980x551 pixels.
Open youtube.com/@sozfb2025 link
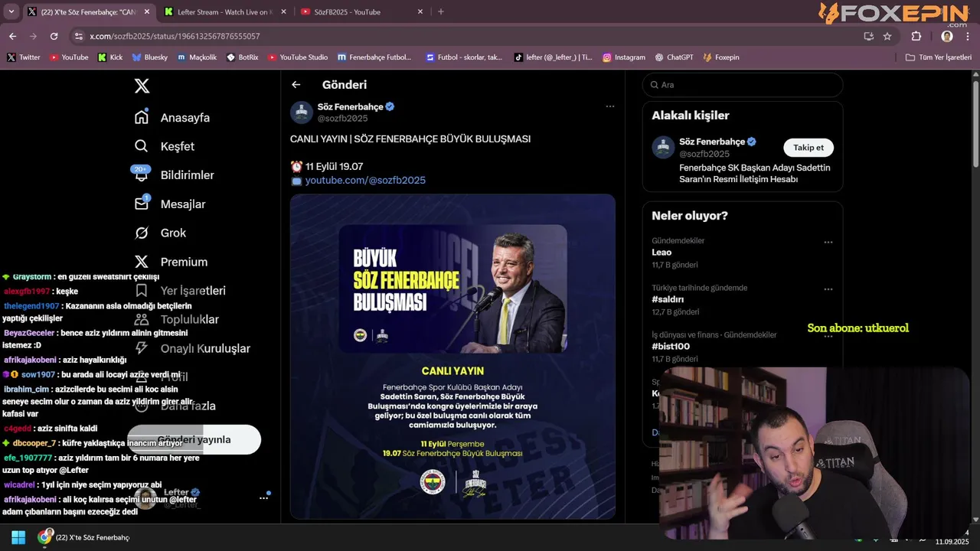tap(365, 181)
